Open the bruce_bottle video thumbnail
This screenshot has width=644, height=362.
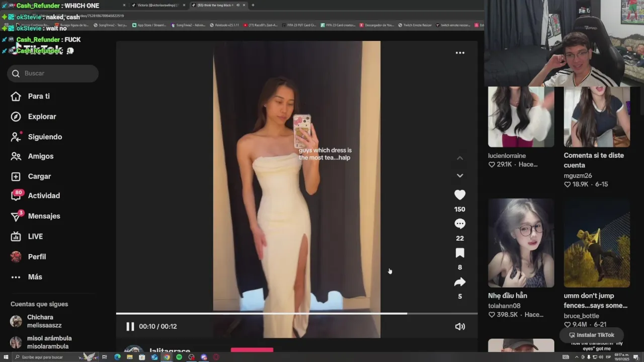[x=597, y=243]
